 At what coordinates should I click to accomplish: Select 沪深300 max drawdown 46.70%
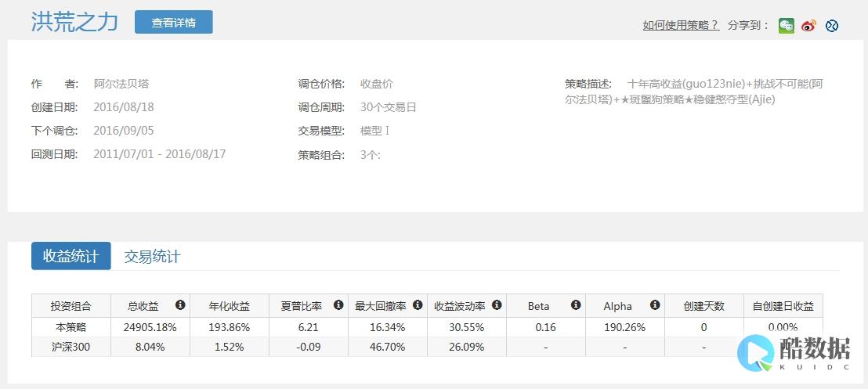pyautogui.click(x=388, y=347)
